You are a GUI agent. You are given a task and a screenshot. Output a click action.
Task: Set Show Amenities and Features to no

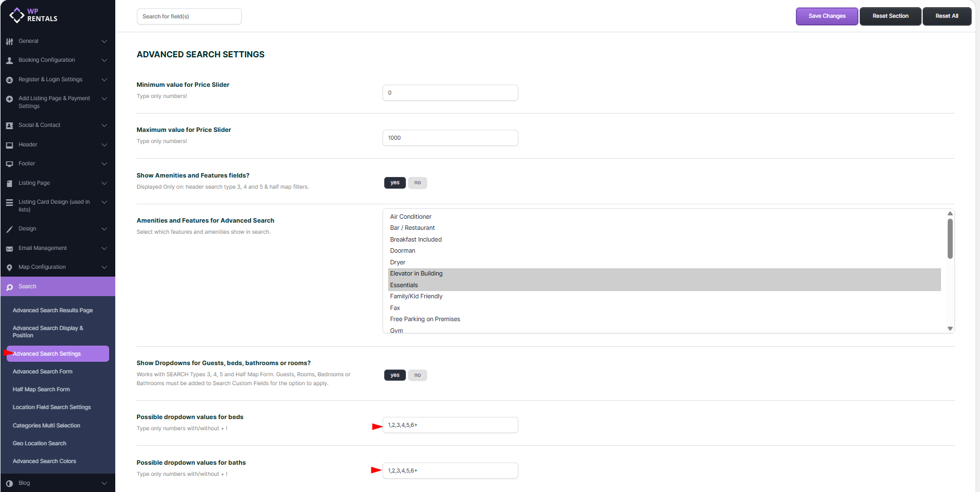pyautogui.click(x=417, y=183)
